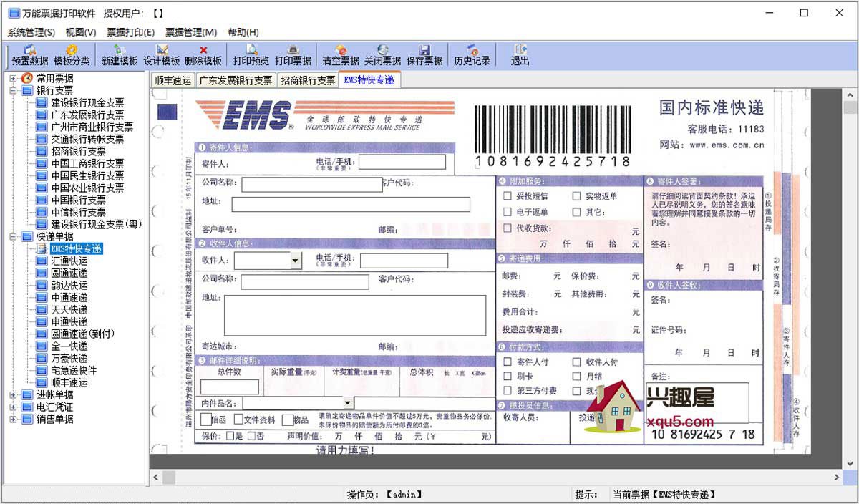Select 圆通速递(到付) in the tree
Viewport: 859px width, 504px height.
83,334
